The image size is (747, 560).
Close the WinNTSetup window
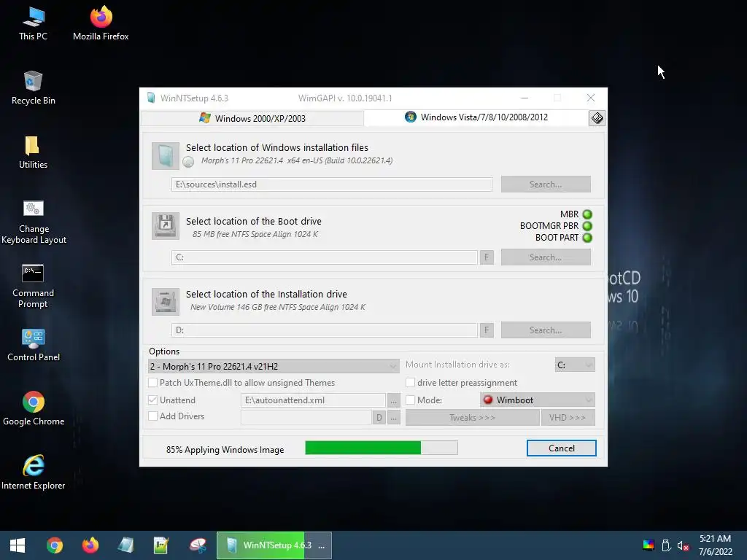[x=591, y=98]
